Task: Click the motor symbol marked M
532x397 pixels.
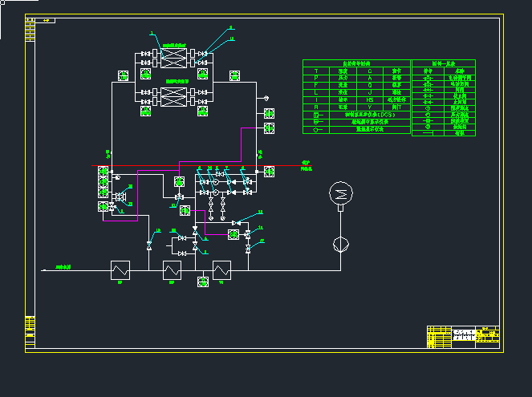Action: (x=342, y=193)
